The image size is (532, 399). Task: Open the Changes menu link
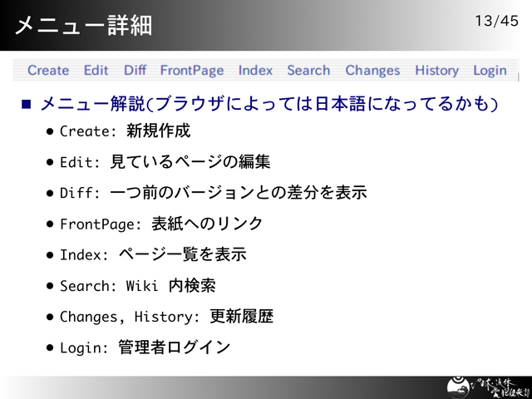(x=372, y=71)
